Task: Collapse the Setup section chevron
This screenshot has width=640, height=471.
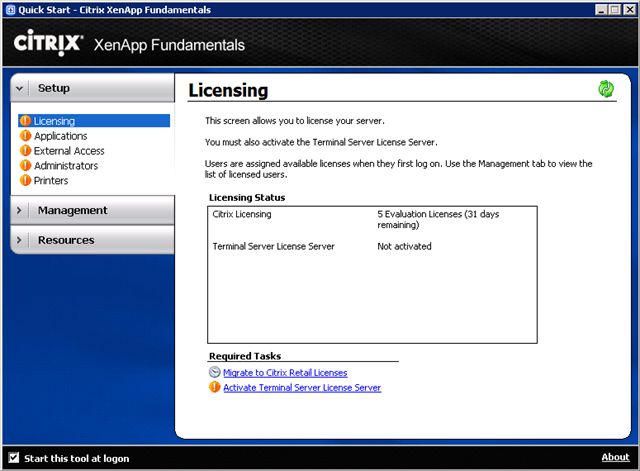Action: tap(19, 88)
